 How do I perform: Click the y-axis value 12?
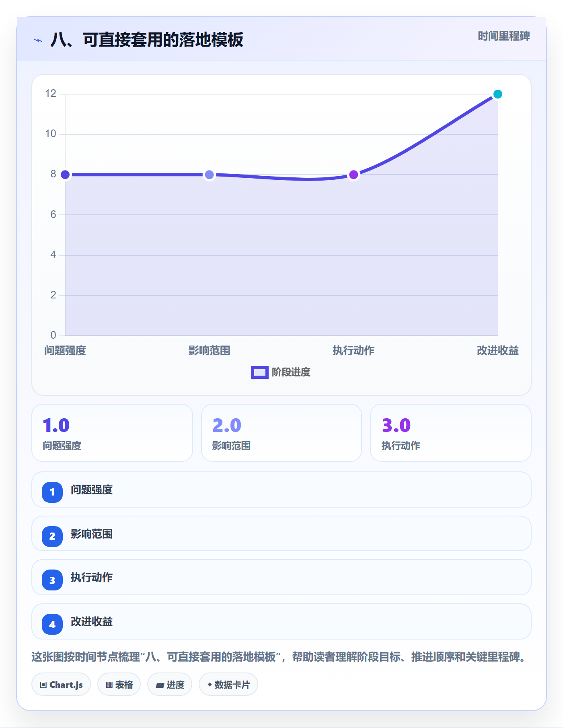(x=51, y=94)
